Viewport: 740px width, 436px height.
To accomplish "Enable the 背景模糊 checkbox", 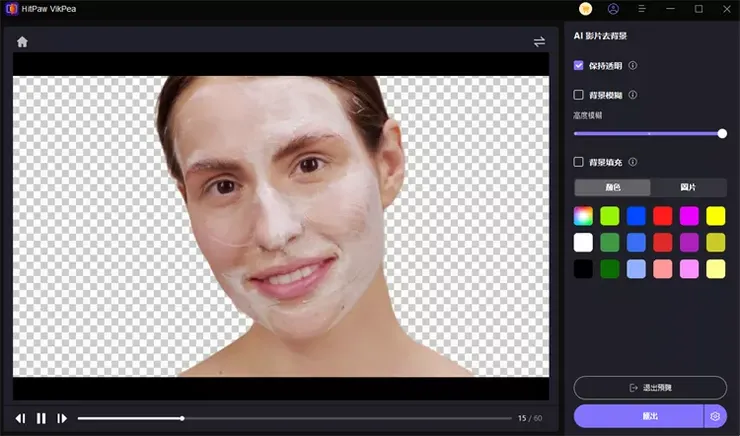I will tap(579, 95).
